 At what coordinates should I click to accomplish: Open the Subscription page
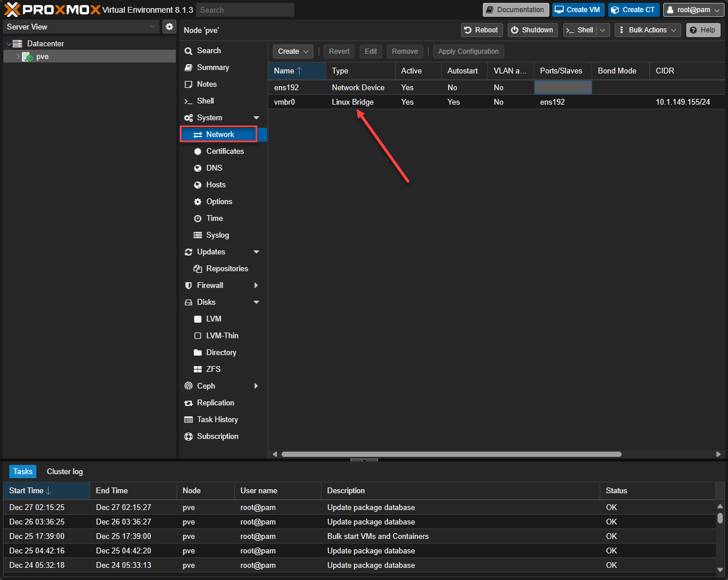(217, 437)
